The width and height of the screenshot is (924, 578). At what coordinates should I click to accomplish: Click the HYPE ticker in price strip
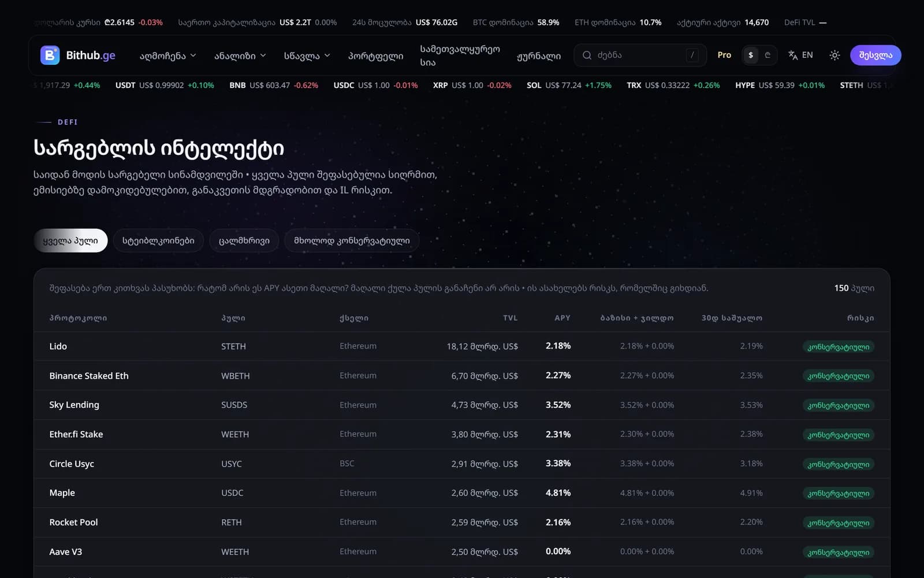click(x=780, y=85)
